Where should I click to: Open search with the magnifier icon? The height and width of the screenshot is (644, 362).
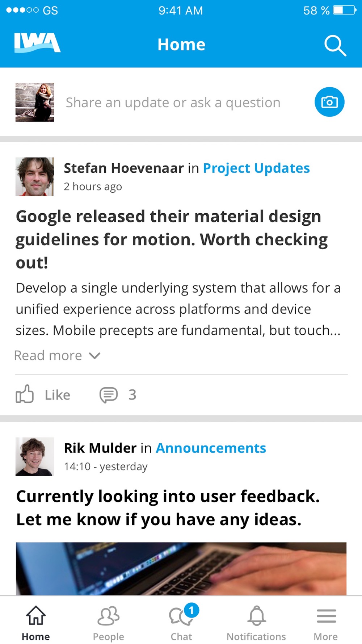pos(335,45)
